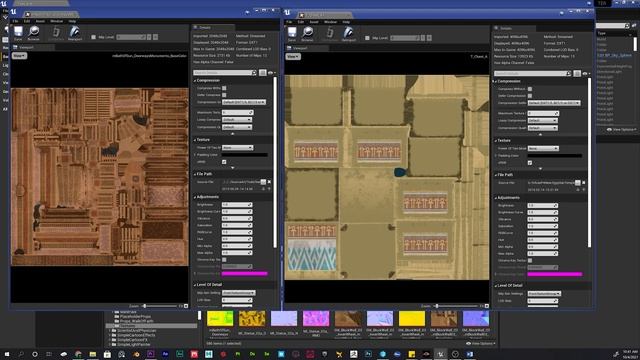This screenshot has height=360, width=640.
Task: Click Unreal Engine logo in left editor title bar
Action: 13,11
